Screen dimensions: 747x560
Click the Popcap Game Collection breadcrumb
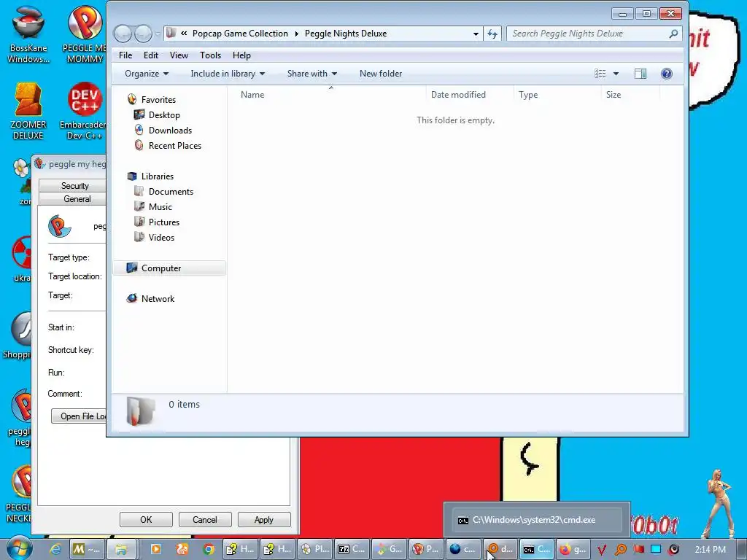coord(240,34)
